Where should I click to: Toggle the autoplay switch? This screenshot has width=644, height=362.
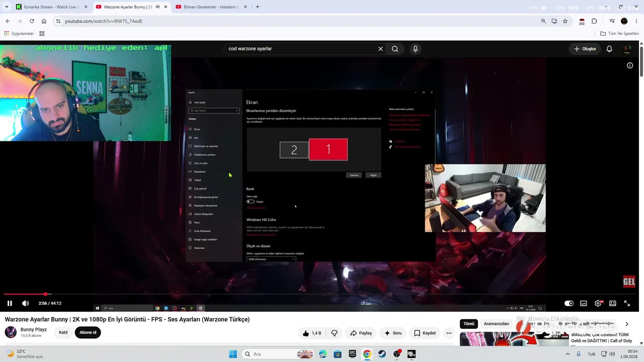click(569, 303)
